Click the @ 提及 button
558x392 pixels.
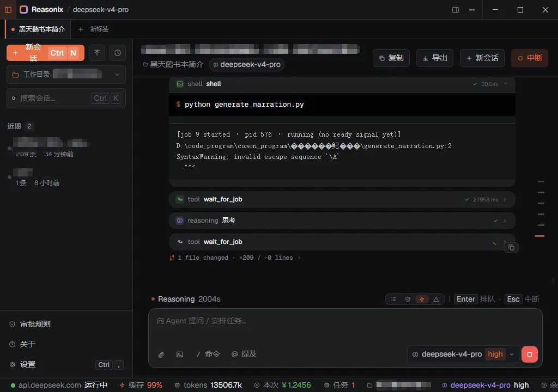pyautogui.click(x=244, y=354)
